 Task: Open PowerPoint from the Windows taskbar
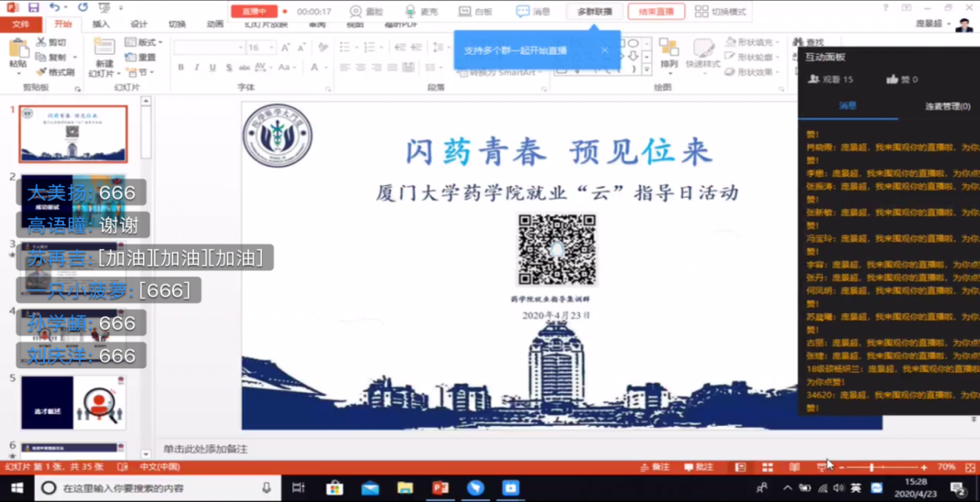[441, 488]
